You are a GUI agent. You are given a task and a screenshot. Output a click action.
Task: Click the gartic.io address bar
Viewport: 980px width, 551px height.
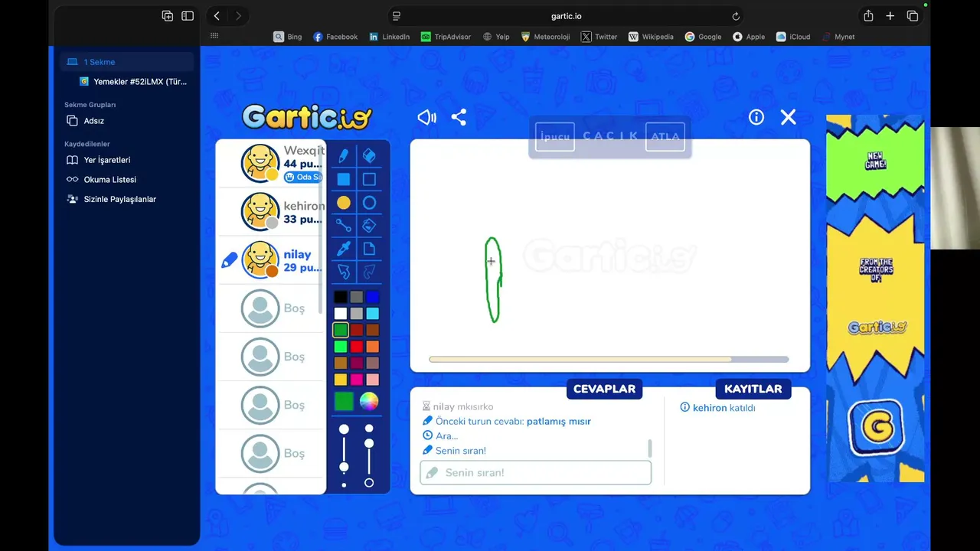pos(566,16)
